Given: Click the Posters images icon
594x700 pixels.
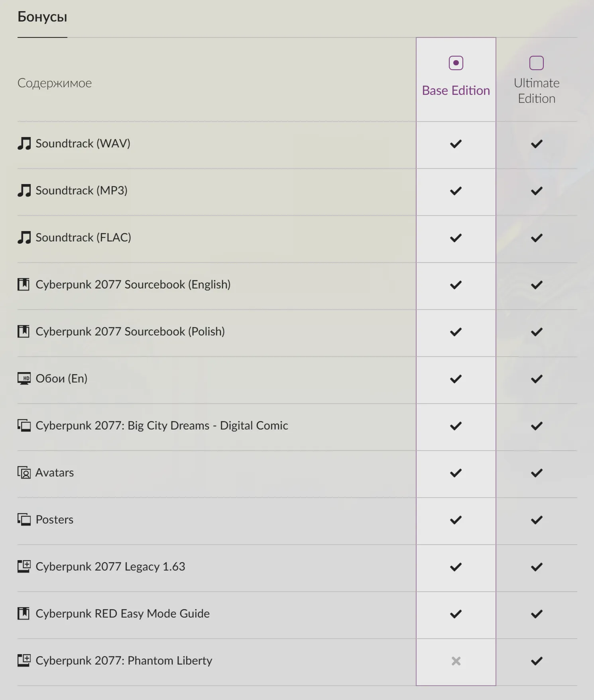Looking at the screenshot, I should pos(24,520).
